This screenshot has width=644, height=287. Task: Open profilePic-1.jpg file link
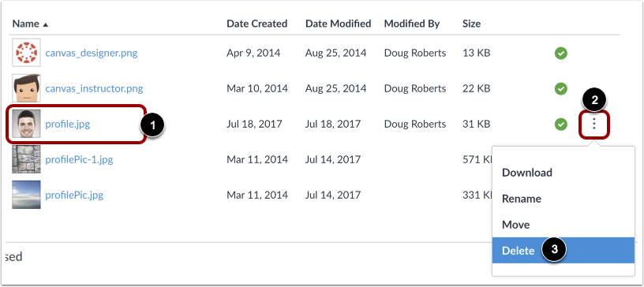pos(79,159)
